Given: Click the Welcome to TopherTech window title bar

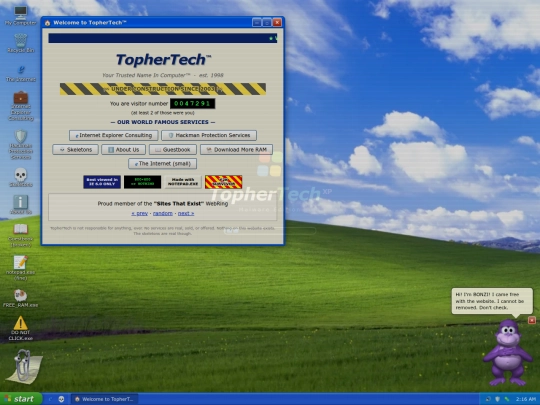Looking at the screenshot, I should click(163, 23).
